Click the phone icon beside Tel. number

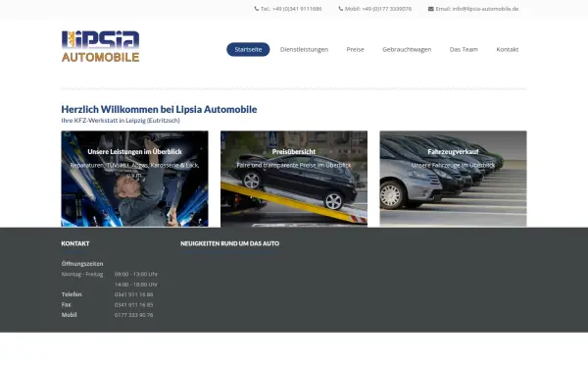[x=257, y=9]
